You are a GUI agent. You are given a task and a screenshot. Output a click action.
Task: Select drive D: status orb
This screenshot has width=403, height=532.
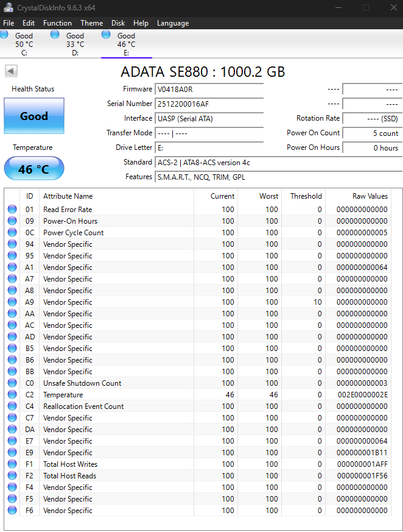[55, 35]
